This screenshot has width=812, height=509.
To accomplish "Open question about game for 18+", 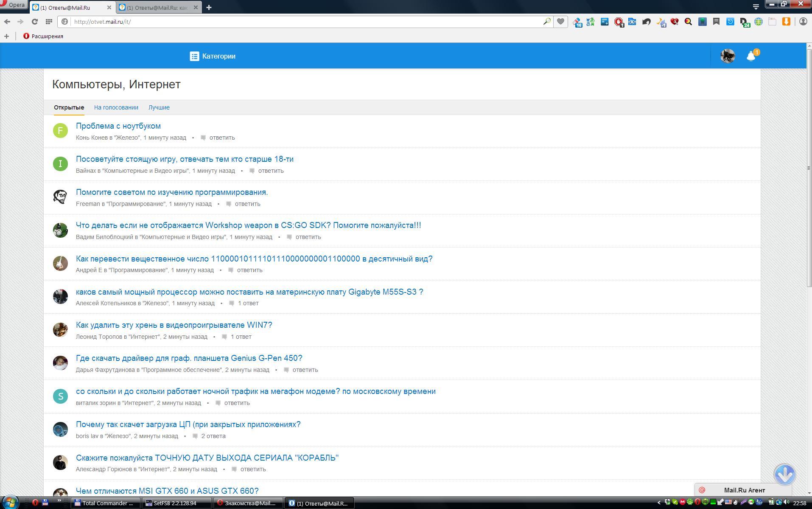I will point(185,159).
